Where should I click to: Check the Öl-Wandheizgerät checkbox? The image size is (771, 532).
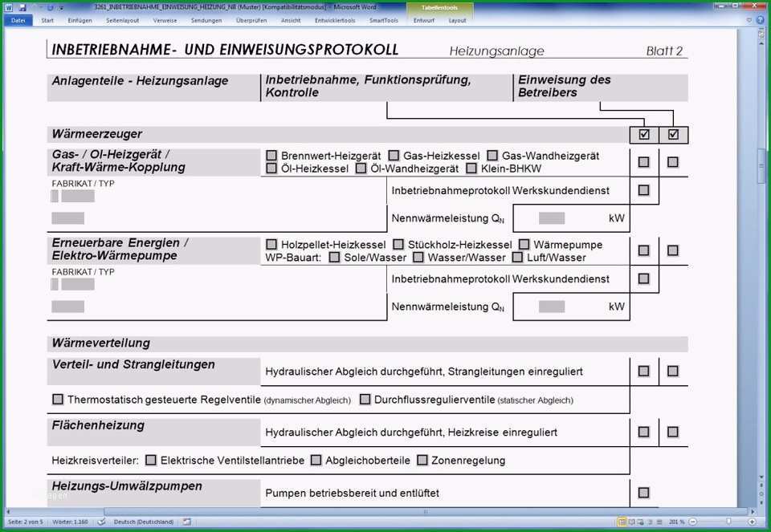coord(361,169)
